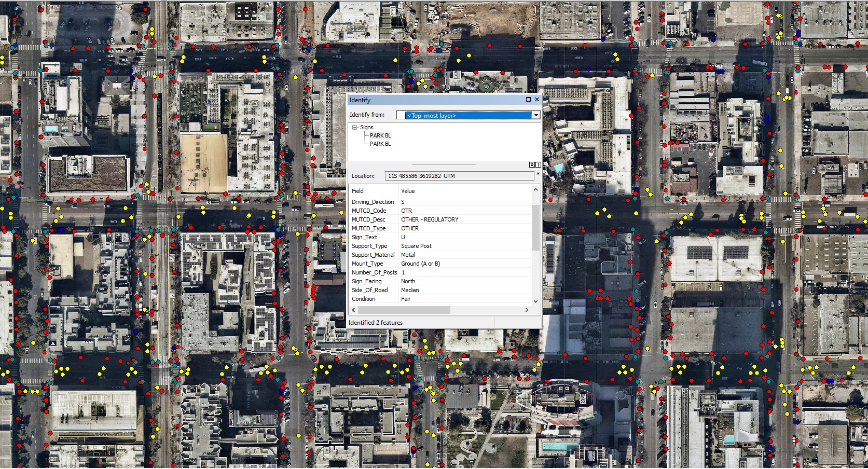Click the attribute table scroll down arrow

pos(535,301)
